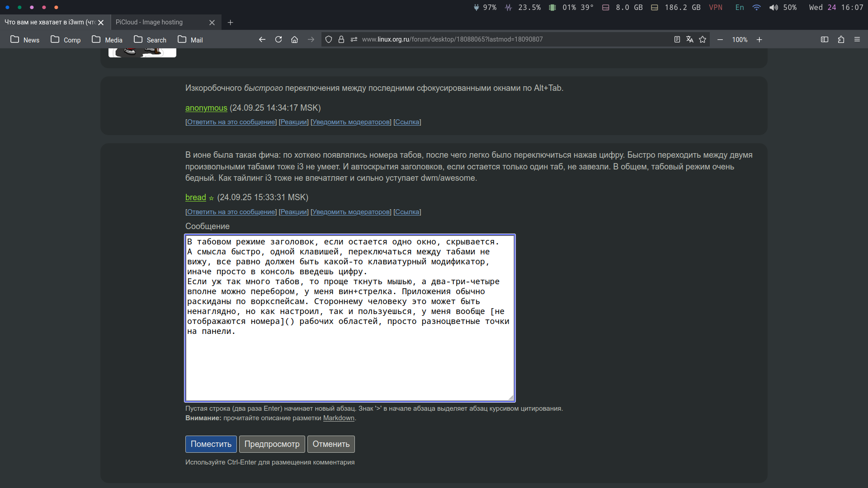Go to the home page icon
This screenshot has height=488, width=868.
click(294, 40)
